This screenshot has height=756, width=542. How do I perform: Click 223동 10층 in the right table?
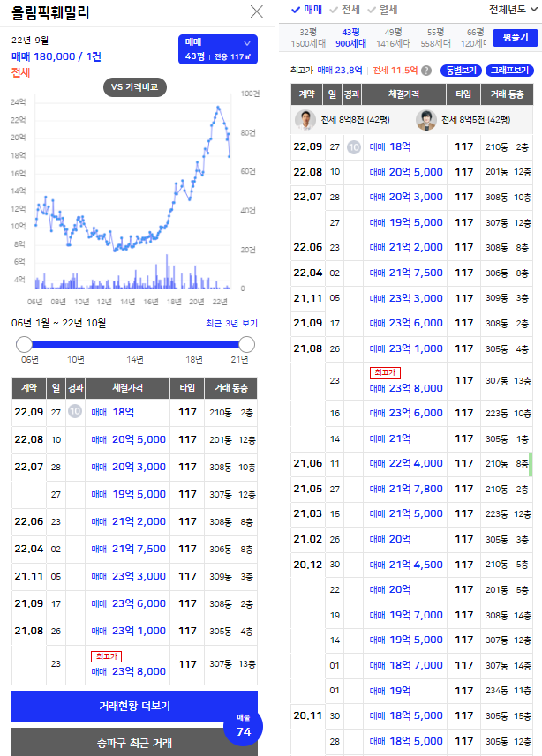pyautogui.click(x=508, y=413)
